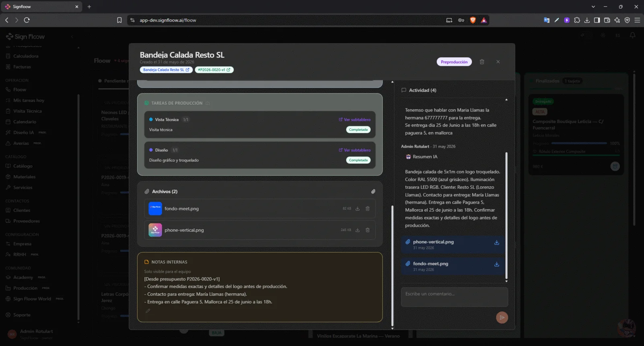Open Ver subtablero for Diseño

pyautogui.click(x=355, y=150)
